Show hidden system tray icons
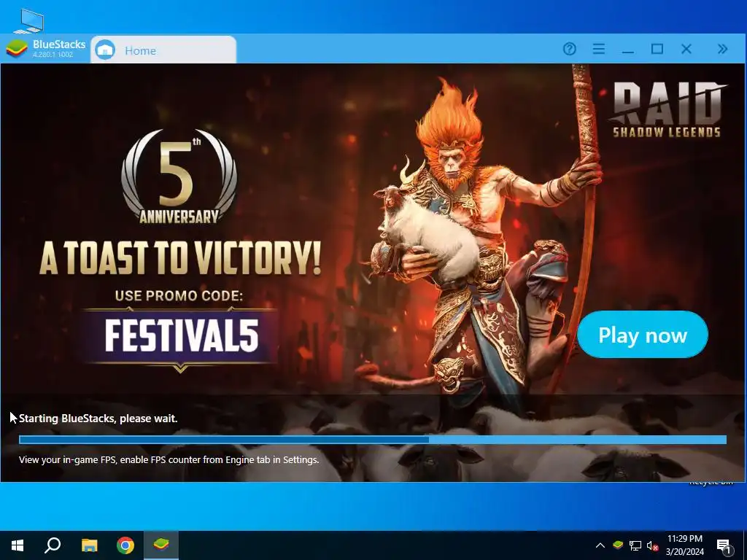Screen dimensions: 747x560 600,545
